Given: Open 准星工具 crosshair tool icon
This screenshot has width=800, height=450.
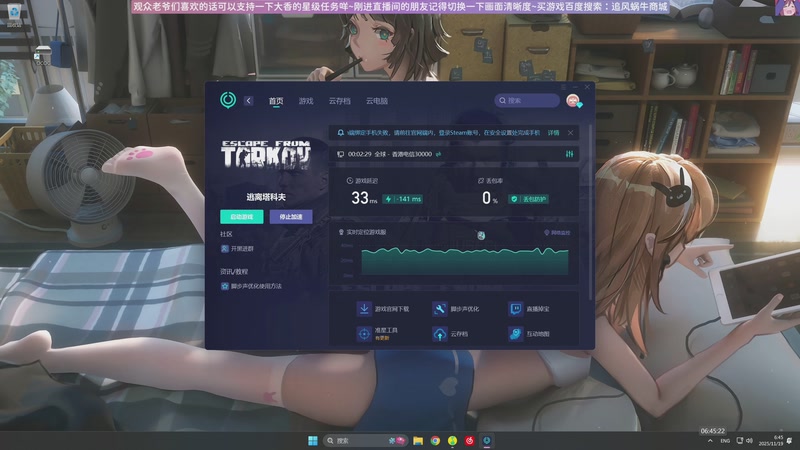Looking at the screenshot, I should coord(364,334).
